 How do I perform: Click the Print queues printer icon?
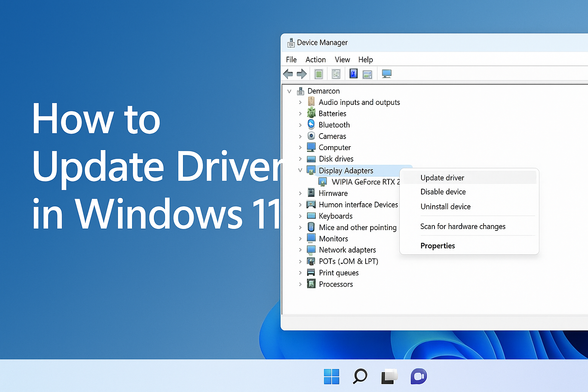[x=311, y=273]
